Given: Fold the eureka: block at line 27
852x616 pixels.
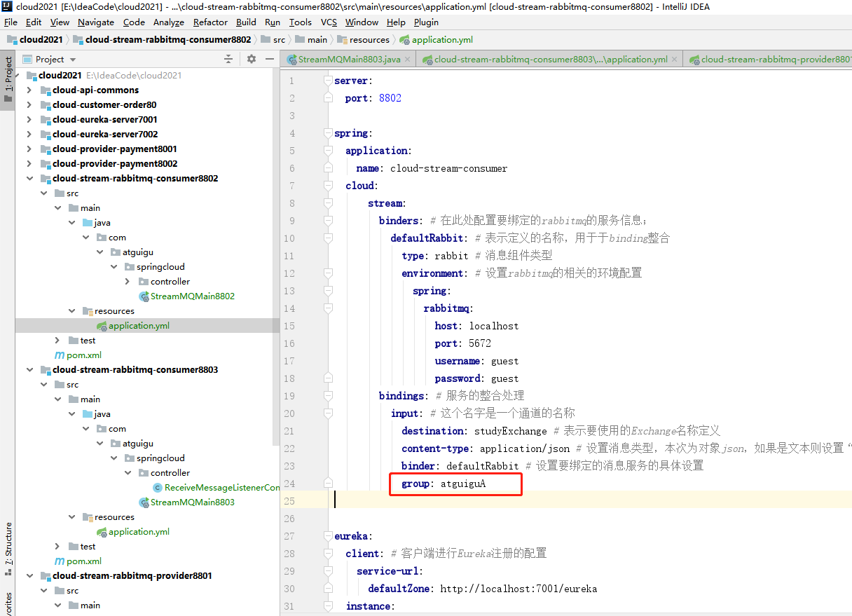Looking at the screenshot, I should click(x=327, y=536).
